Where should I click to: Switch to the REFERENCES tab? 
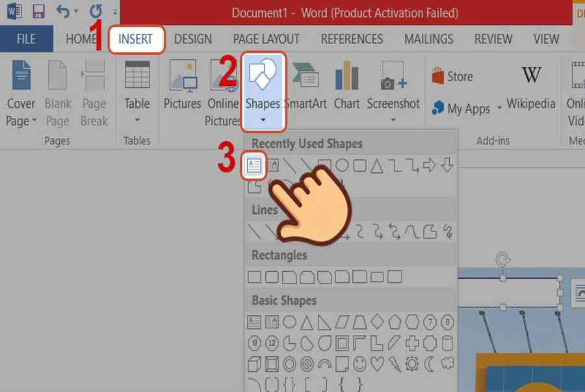[x=352, y=39]
